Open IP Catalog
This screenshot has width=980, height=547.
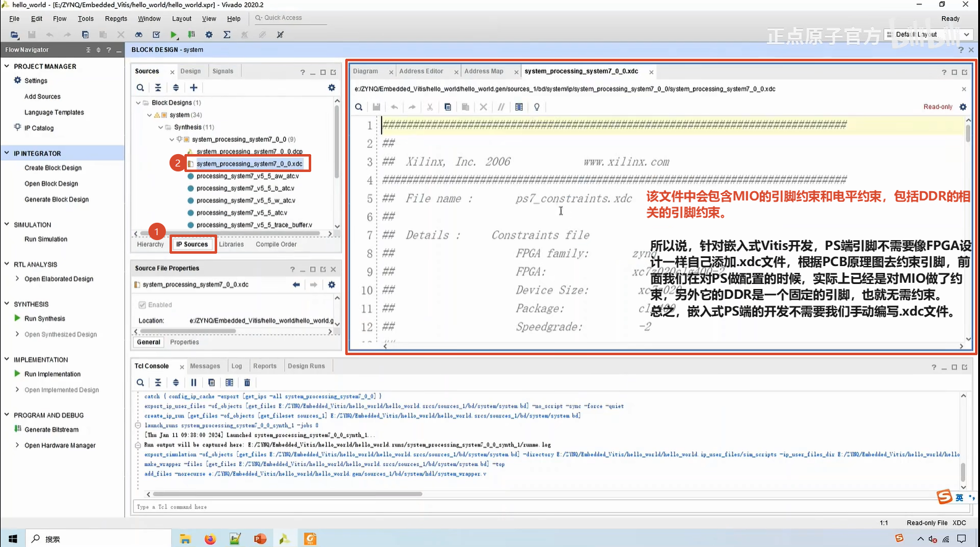click(39, 128)
